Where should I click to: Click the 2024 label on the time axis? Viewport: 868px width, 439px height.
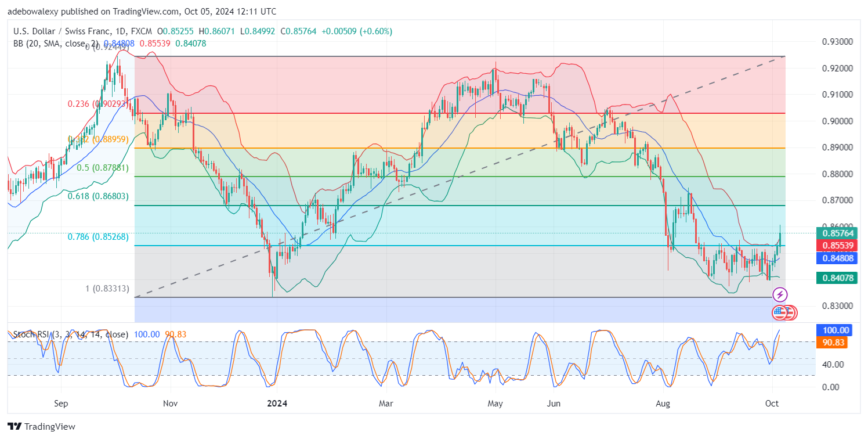(277, 402)
